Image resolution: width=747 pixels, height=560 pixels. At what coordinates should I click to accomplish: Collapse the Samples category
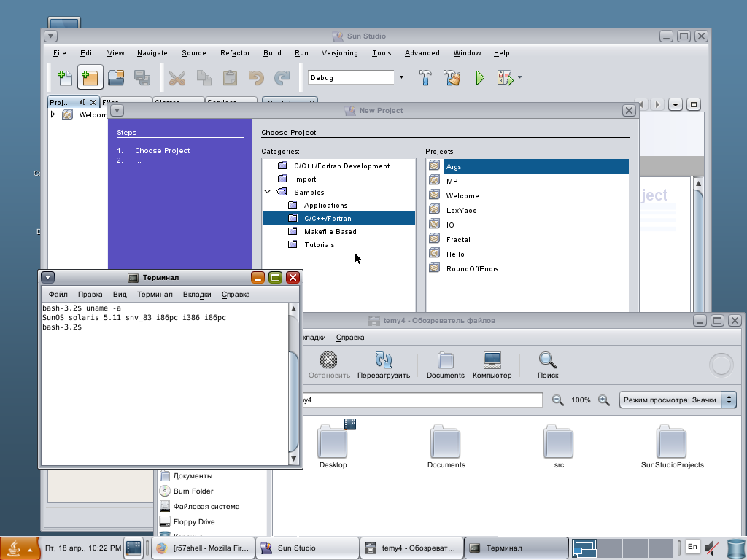click(x=267, y=192)
